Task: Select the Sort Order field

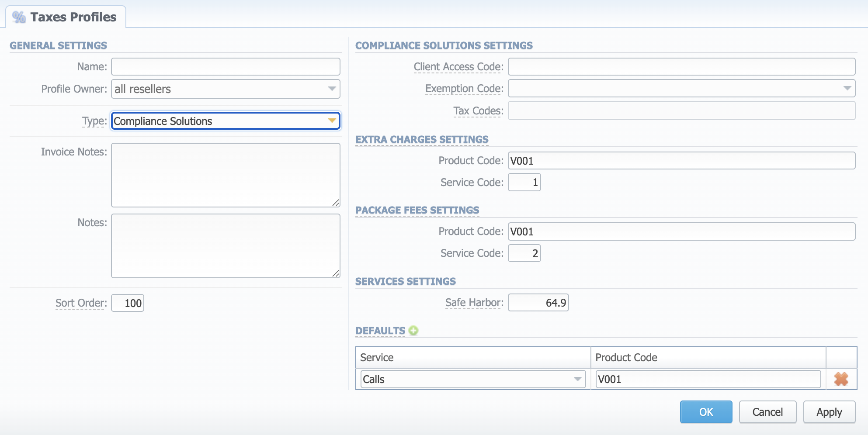Action: [128, 303]
